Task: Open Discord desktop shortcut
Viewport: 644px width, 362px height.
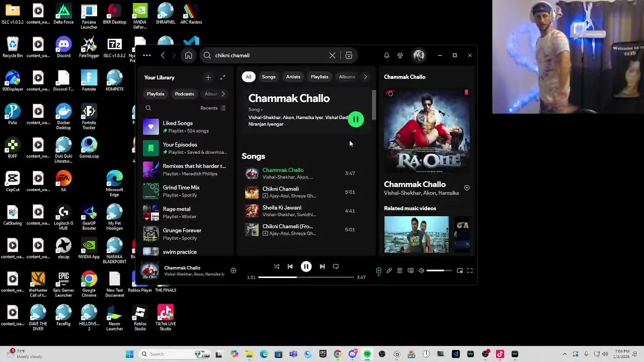Action: click(x=63, y=46)
